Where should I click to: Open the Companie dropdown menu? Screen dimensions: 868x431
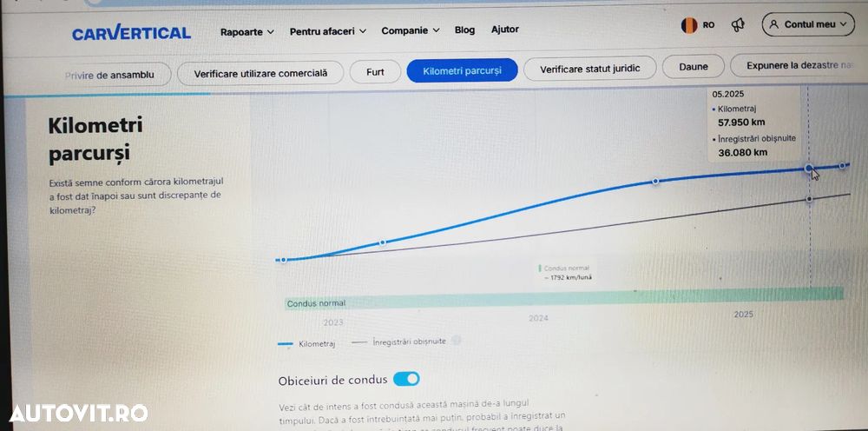tap(411, 30)
